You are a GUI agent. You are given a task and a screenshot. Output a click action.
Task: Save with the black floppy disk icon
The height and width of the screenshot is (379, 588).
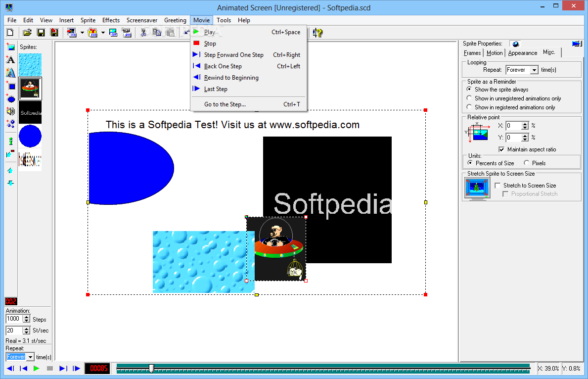tap(41, 33)
